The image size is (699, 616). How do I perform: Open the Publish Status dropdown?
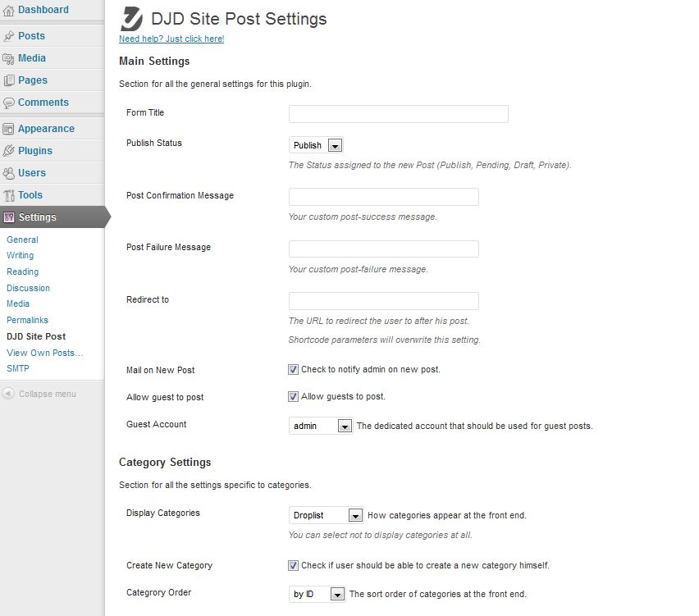point(316,145)
